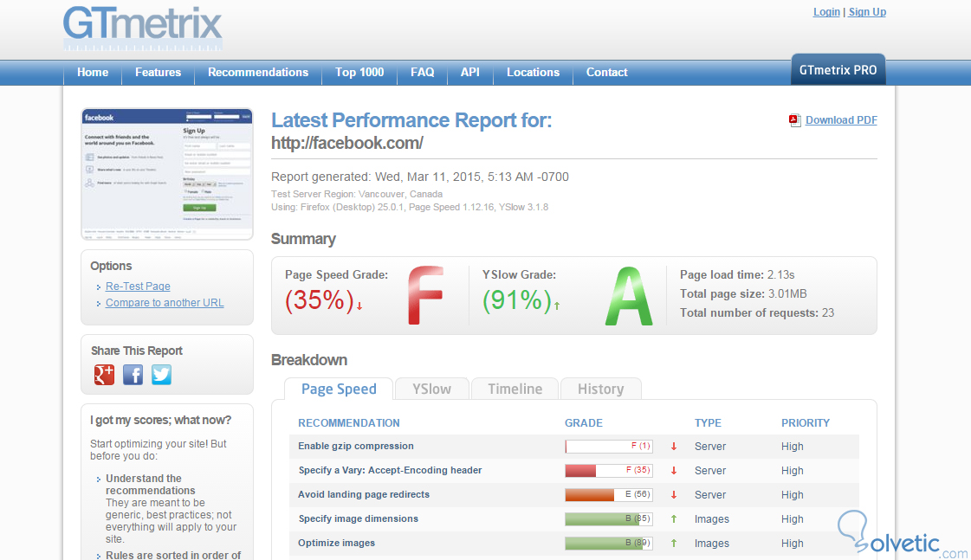The height and width of the screenshot is (560, 971).
Task: Click the TYPE column header
Action: 708,423
